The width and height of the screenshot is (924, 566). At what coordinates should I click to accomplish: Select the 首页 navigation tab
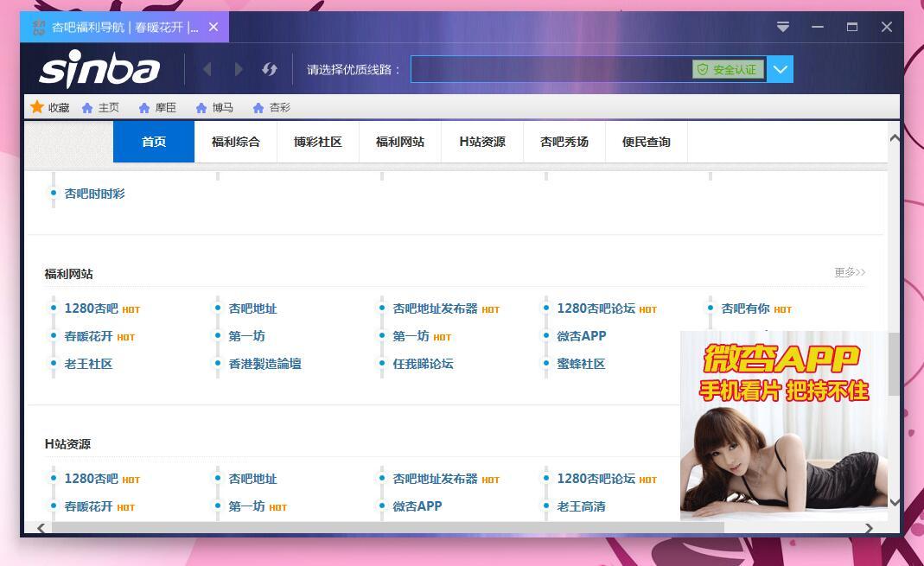click(x=154, y=142)
